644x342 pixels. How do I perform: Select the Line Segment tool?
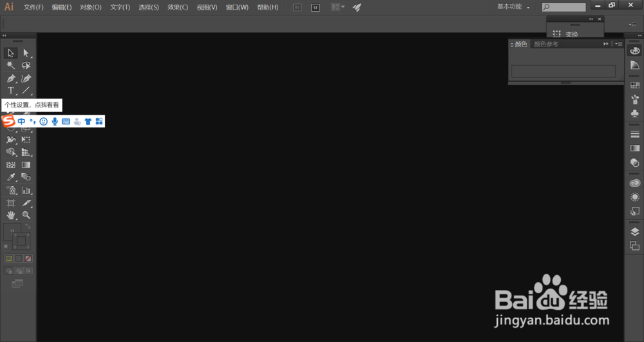point(26,90)
